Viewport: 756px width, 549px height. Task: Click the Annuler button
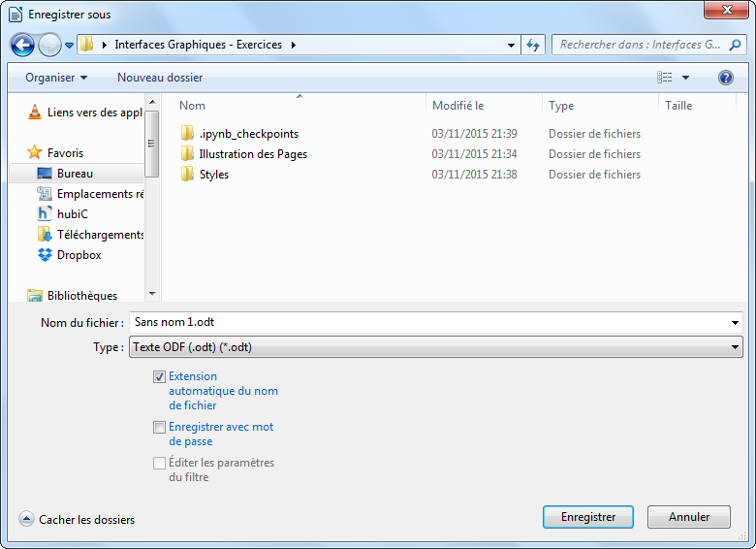688,517
